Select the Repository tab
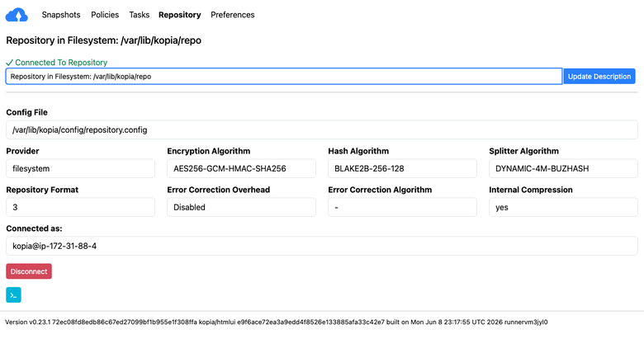The image size is (644, 362). 179,15
